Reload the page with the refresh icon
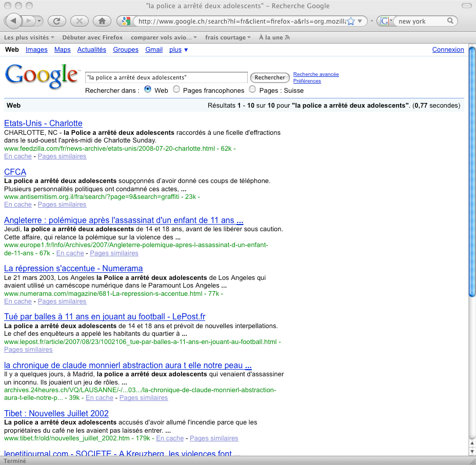 point(56,21)
